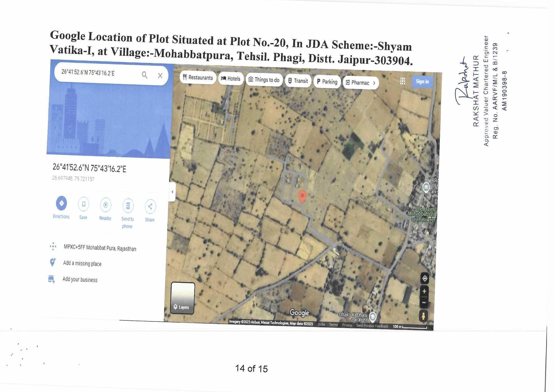Open Google apps grid
The height and width of the screenshot is (392, 554).
coord(403,81)
